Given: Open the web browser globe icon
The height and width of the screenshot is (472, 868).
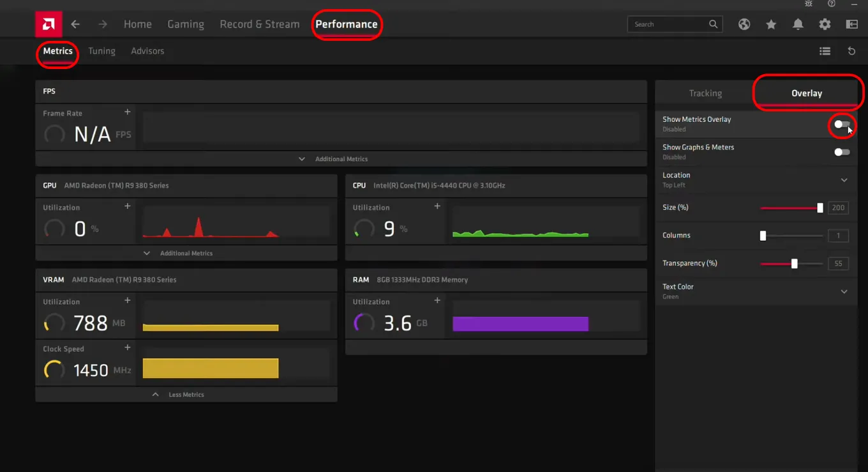Looking at the screenshot, I should 744,24.
